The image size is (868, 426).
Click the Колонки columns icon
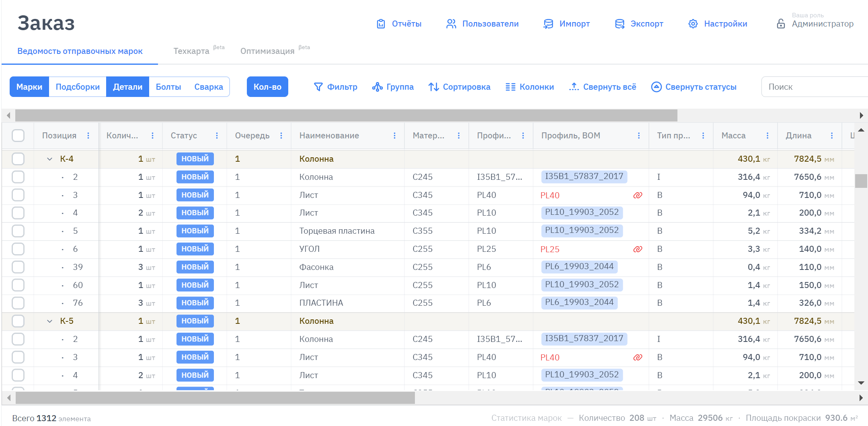click(510, 87)
